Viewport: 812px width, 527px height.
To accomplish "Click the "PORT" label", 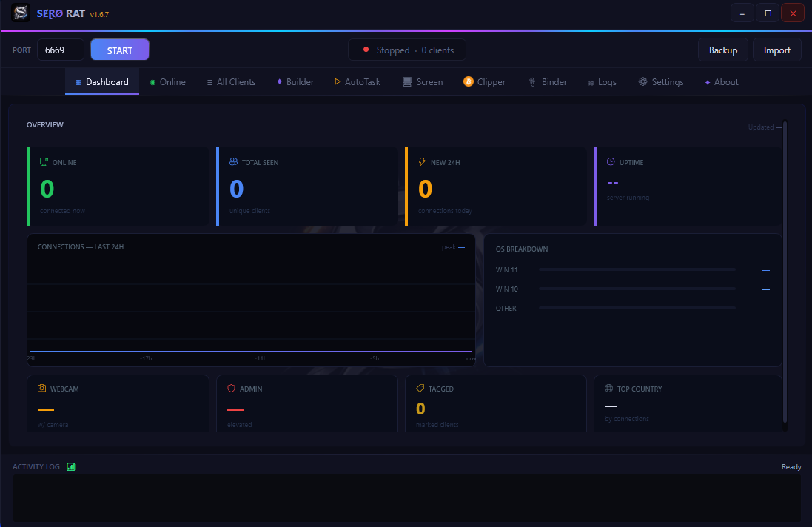I will 21,50.
